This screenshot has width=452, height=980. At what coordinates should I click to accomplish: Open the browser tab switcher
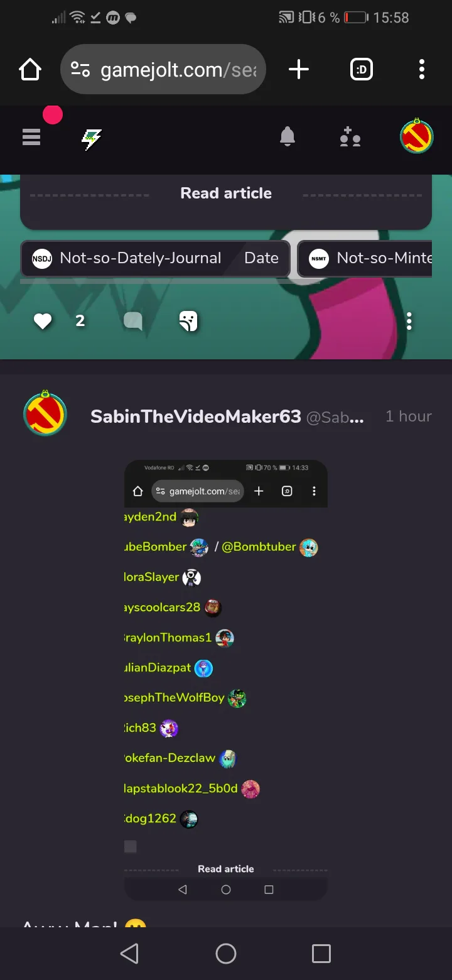click(x=362, y=69)
